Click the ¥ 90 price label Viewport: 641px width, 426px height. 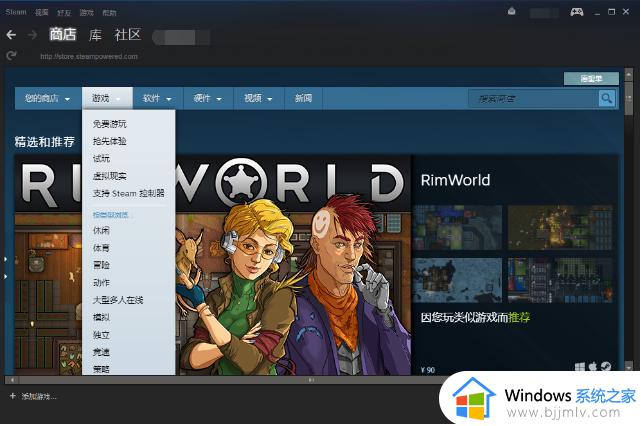tap(428, 370)
